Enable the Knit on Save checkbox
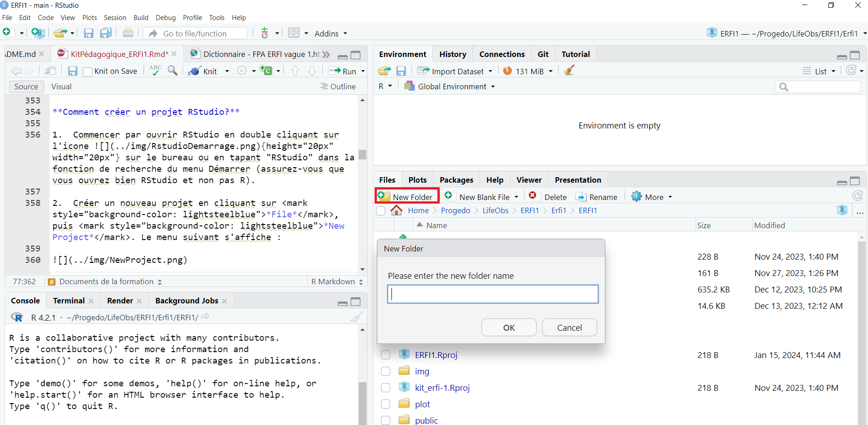The width and height of the screenshot is (868, 425). tap(88, 72)
